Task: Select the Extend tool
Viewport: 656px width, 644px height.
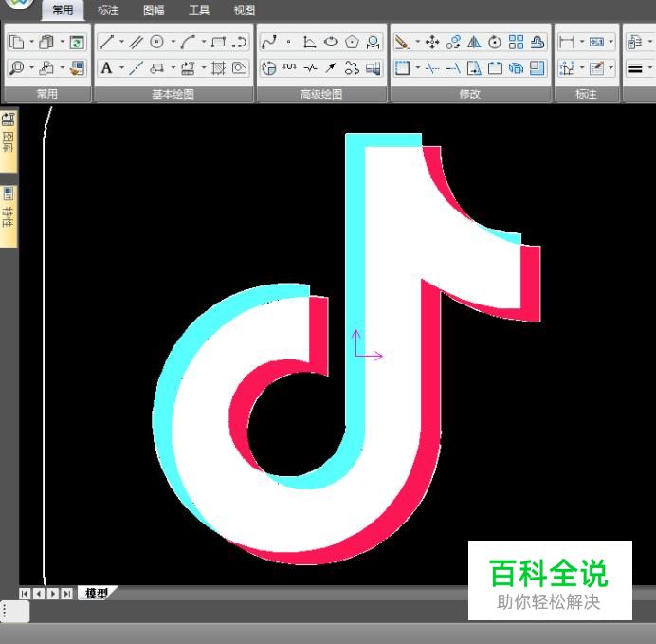Action: coord(453,67)
